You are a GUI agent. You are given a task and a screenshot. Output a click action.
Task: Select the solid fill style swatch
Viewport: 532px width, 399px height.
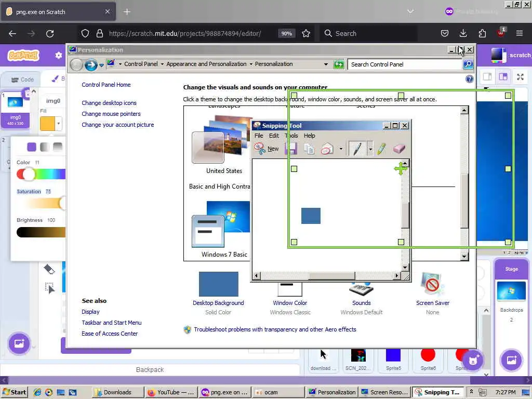[x=32, y=147]
